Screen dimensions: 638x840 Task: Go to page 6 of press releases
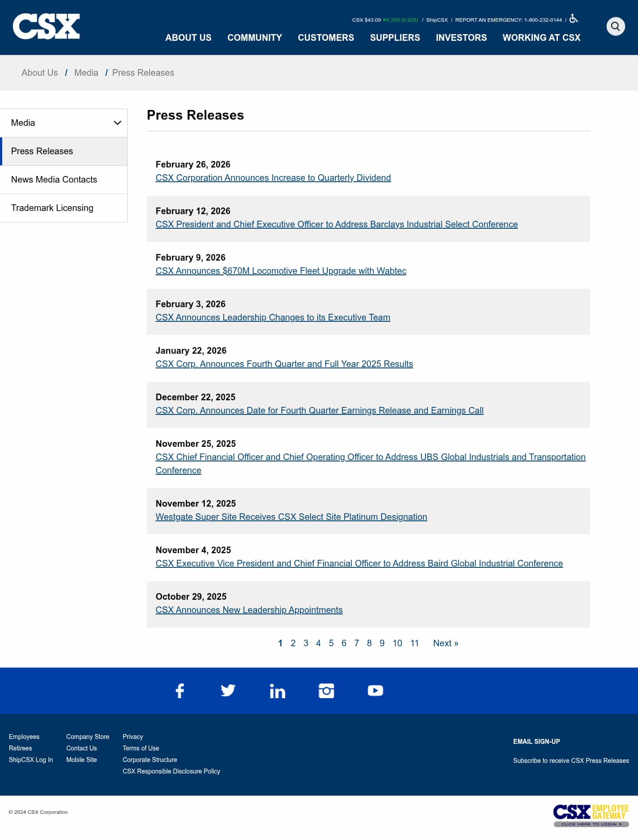click(x=344, y=643)
